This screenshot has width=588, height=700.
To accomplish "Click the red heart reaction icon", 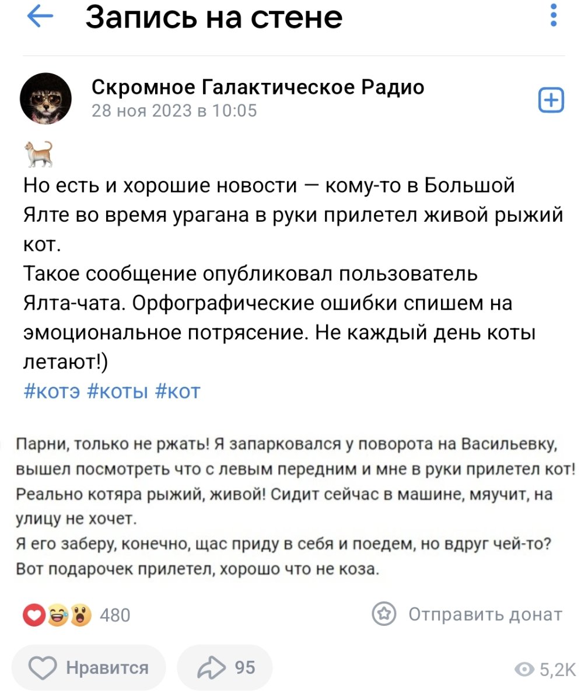I will click(34, 615).
